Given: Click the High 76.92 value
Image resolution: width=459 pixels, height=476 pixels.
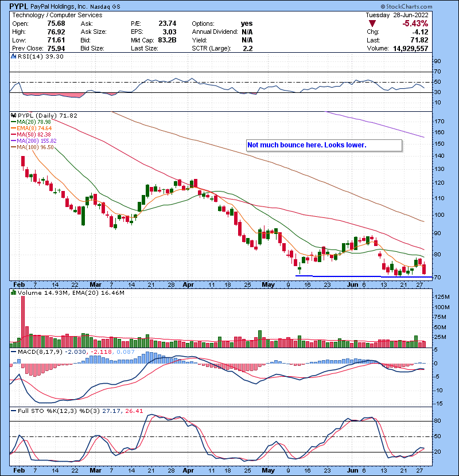Looking at the screenshot, I should [x=56, y=32].
